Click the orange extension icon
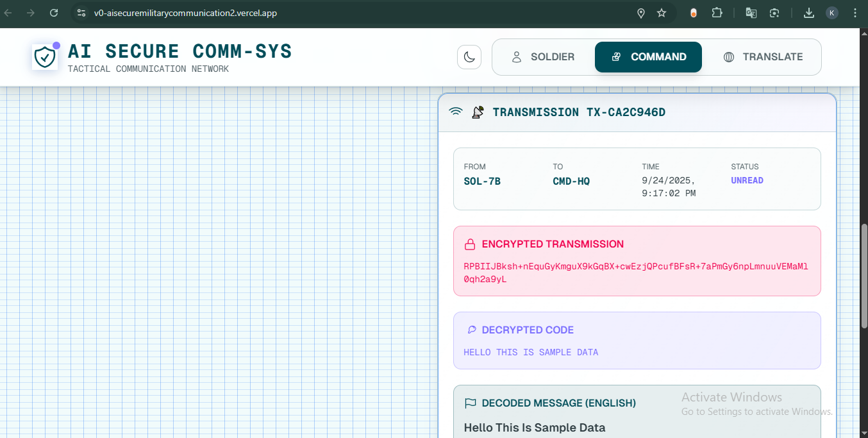This screenshot has width=868, height=438. [694, 13]
